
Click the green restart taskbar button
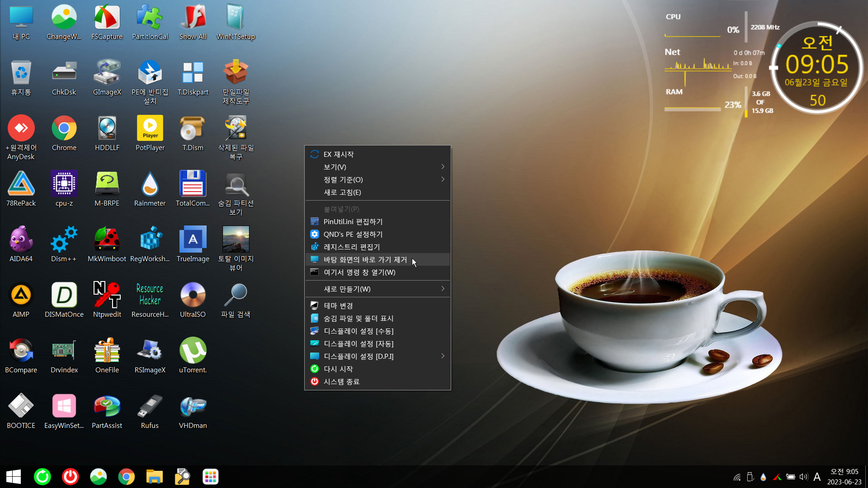[x=42, y=477]
